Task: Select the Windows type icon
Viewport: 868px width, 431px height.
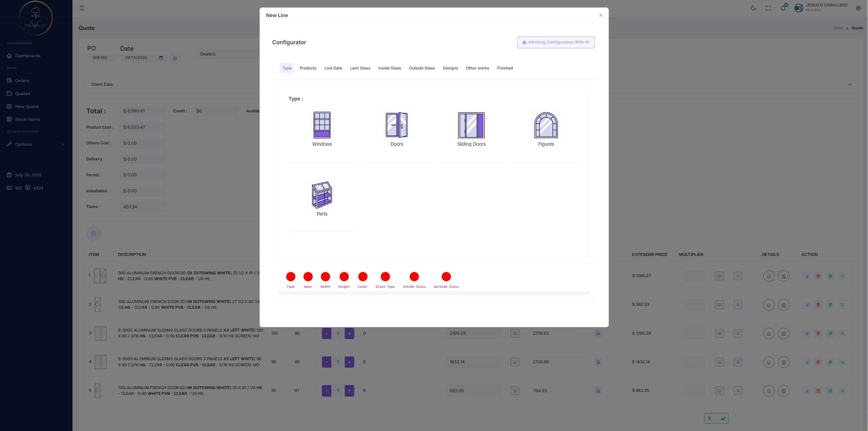Action: 322,125
